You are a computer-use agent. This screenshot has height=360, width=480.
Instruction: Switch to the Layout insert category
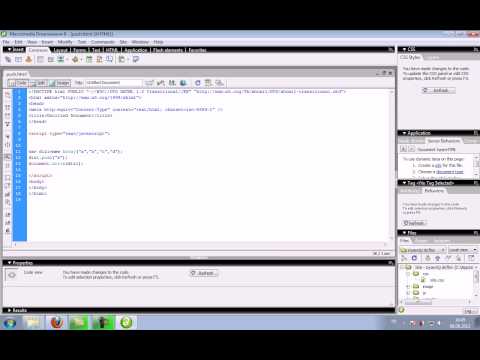tap(61, 50)
